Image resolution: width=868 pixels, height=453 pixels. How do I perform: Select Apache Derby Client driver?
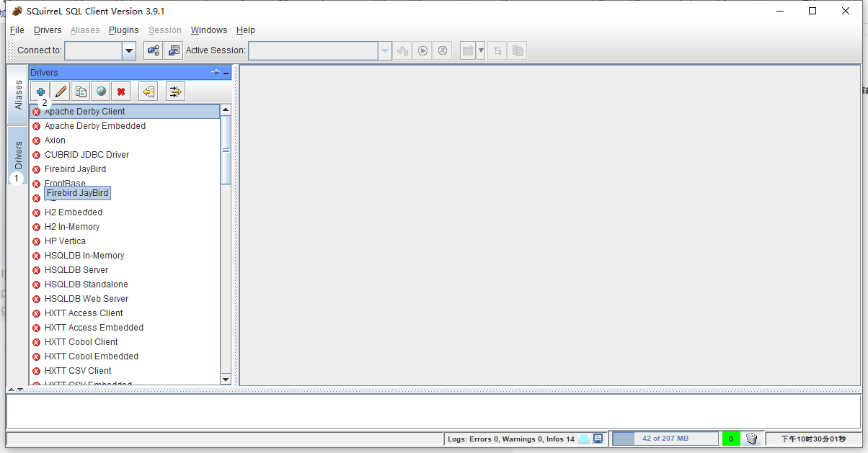tap(125, 112)
